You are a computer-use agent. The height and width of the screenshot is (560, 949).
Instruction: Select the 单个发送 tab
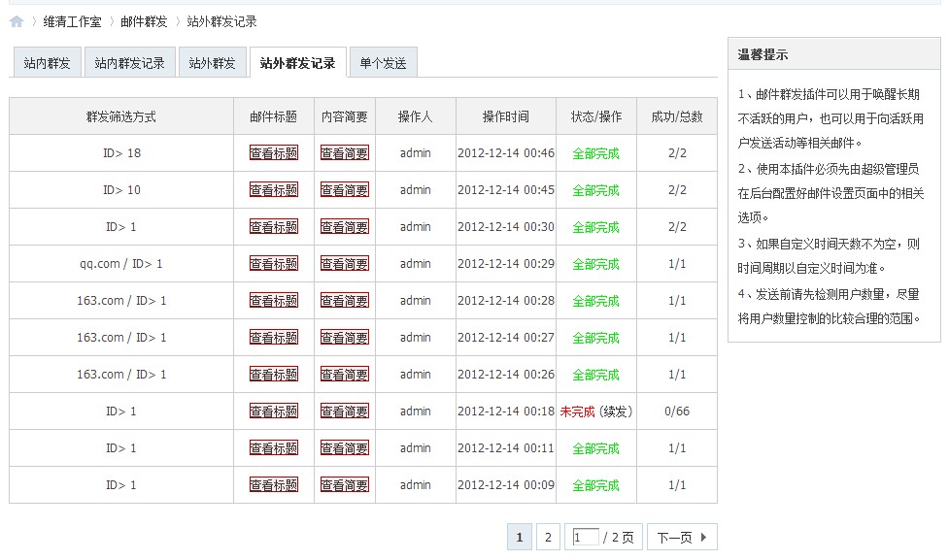pyautogui.click(x=382, y=63)
